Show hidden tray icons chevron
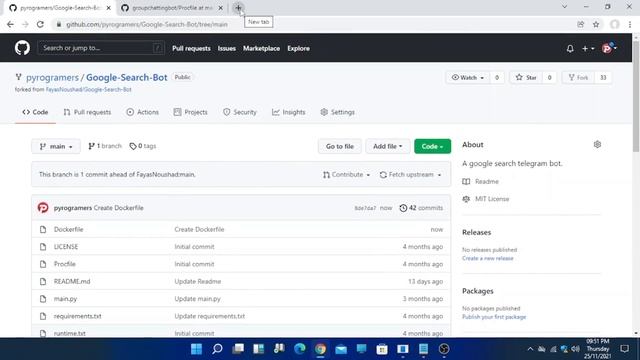Image resolution: width=640 pixels, height=360 pixels. point(530,349)
